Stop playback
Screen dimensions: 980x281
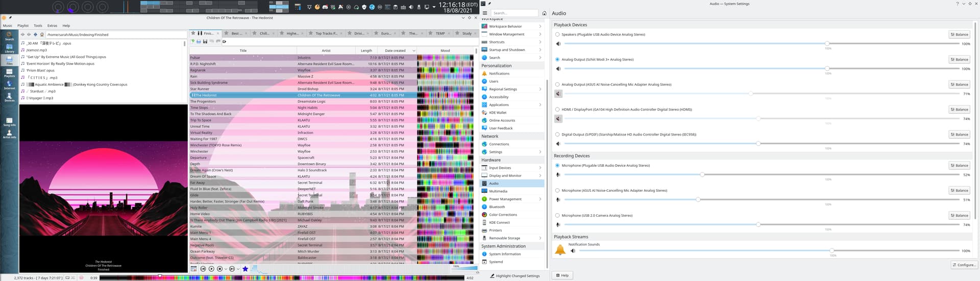220,269
